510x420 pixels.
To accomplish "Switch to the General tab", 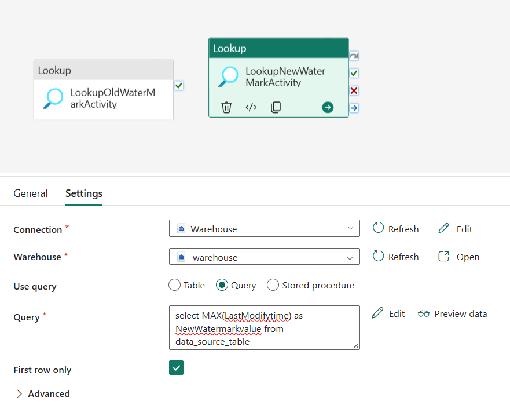I will (x=31, y=193).
